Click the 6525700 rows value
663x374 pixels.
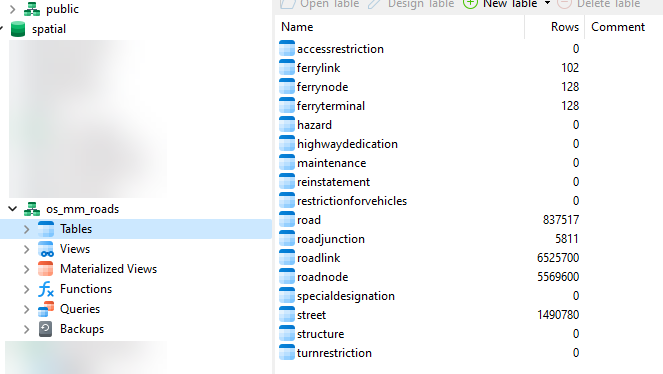pyautogui.click(x=558, y=258)
